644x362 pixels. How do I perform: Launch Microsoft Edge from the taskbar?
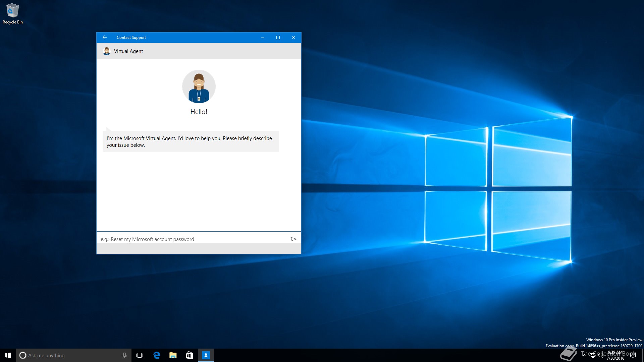(x=157, y=355)
